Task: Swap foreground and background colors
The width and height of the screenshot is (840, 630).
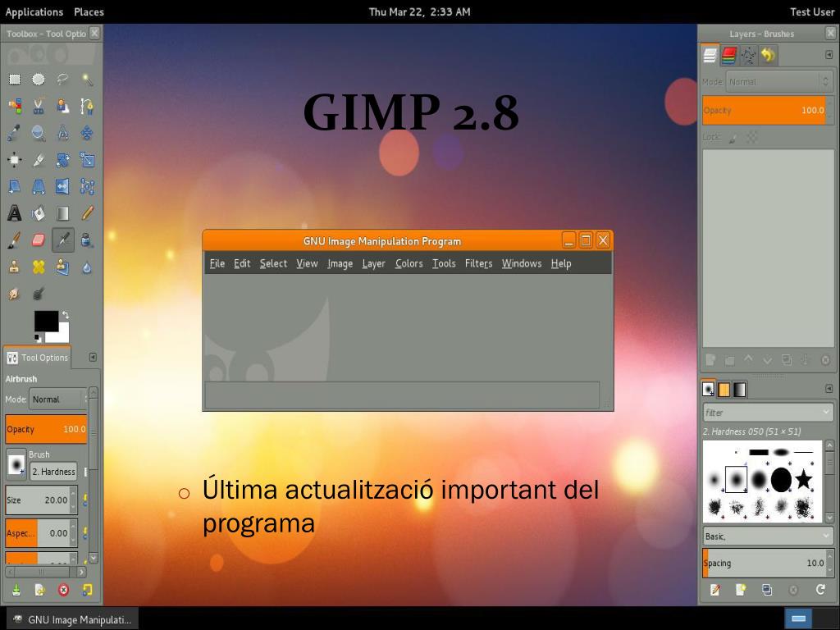Action: [66, 315]
